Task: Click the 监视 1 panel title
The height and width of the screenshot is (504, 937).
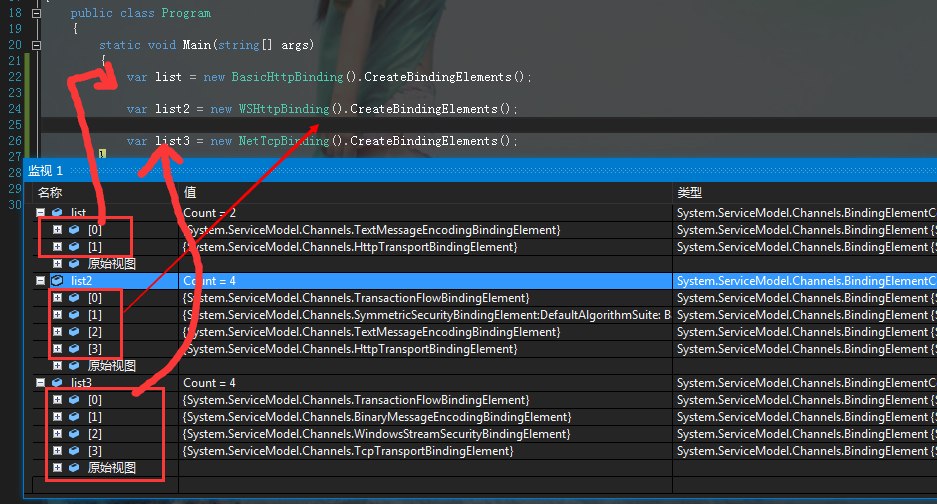Action: pyautogui.click(x=45, y=171)
